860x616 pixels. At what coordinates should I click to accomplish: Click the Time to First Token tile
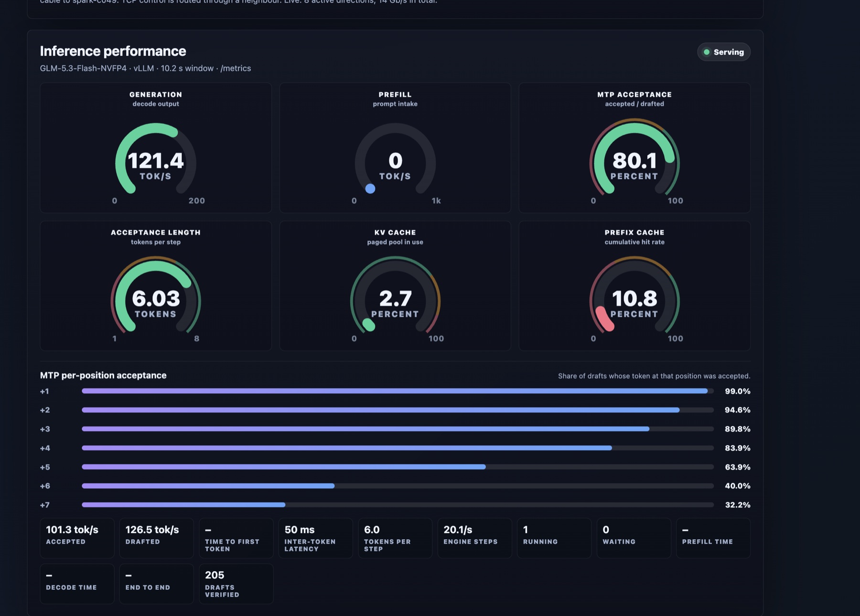236,538
